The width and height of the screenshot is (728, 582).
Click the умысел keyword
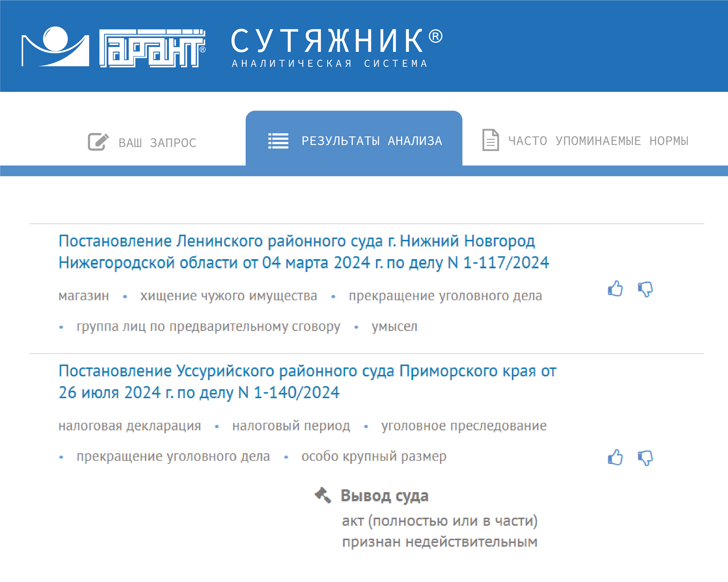394,327
